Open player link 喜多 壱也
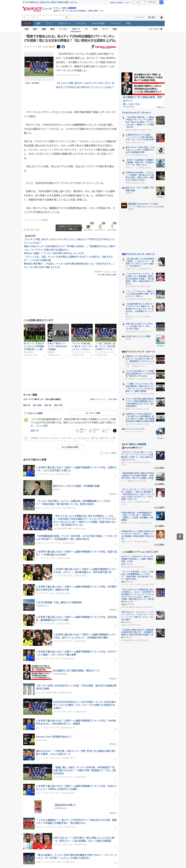The image size is (186, 868). [58, 405]
